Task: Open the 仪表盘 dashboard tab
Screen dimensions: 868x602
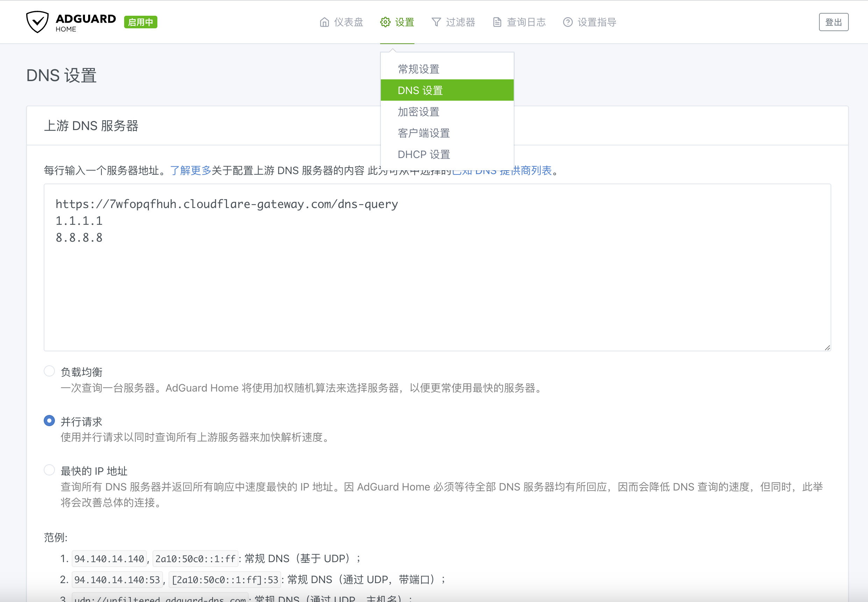Action: [341, 22]
